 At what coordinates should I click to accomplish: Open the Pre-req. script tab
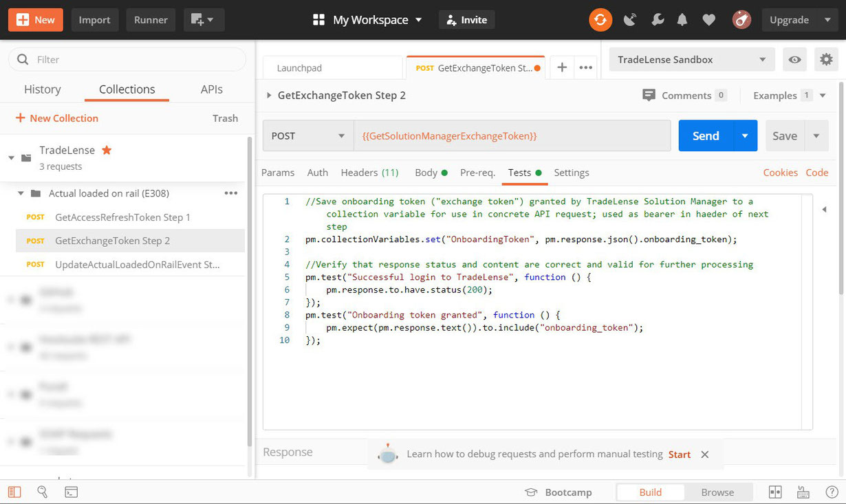pos(477,173)
